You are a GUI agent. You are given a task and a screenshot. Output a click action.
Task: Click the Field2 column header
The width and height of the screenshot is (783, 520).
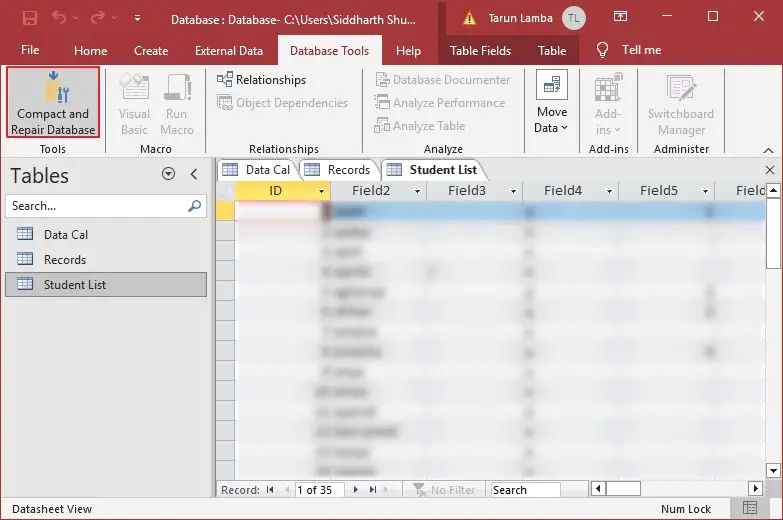pos(379,191)
